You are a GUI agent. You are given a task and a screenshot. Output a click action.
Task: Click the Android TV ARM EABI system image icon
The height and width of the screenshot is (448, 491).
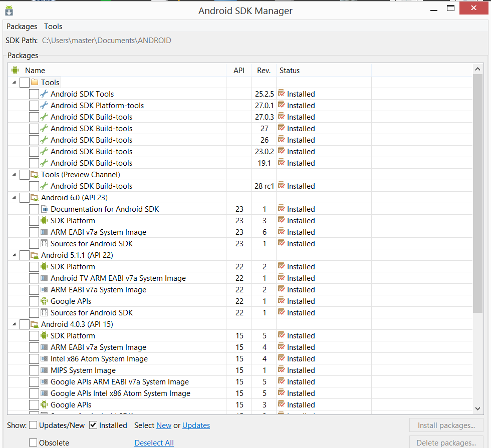[44, 278]
